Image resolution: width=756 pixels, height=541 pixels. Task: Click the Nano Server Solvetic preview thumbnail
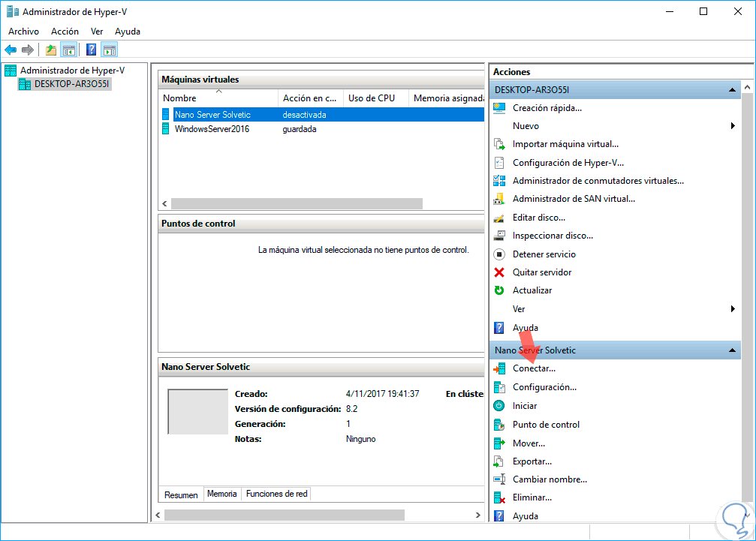point(197,412)
